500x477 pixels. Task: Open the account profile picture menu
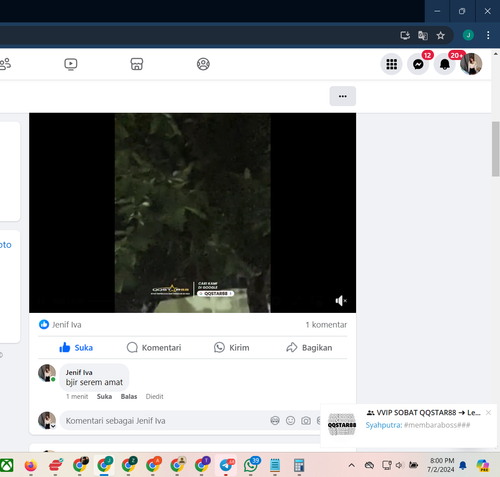[x=471, y=64]
